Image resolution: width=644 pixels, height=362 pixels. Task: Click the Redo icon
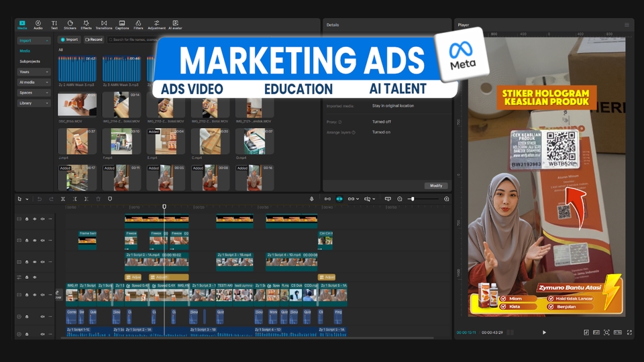click(x=52, y=199)
